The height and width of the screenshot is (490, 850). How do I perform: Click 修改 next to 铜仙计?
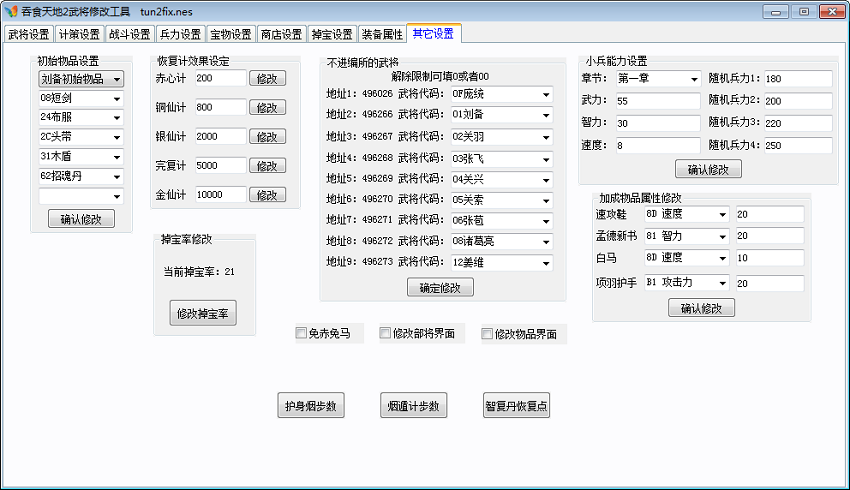click(x=267, y=107)
